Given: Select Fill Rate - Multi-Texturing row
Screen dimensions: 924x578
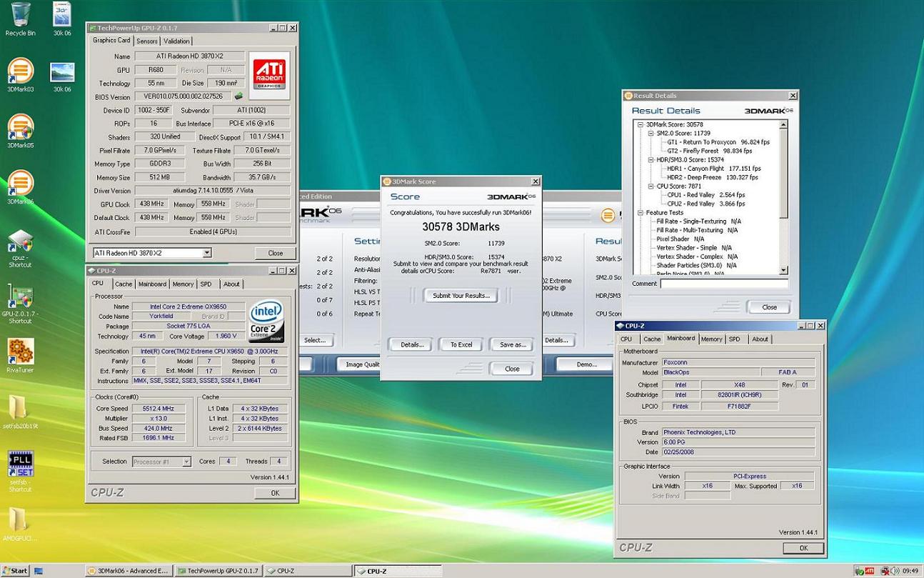Looking at the screenshot, I should 697,230.
